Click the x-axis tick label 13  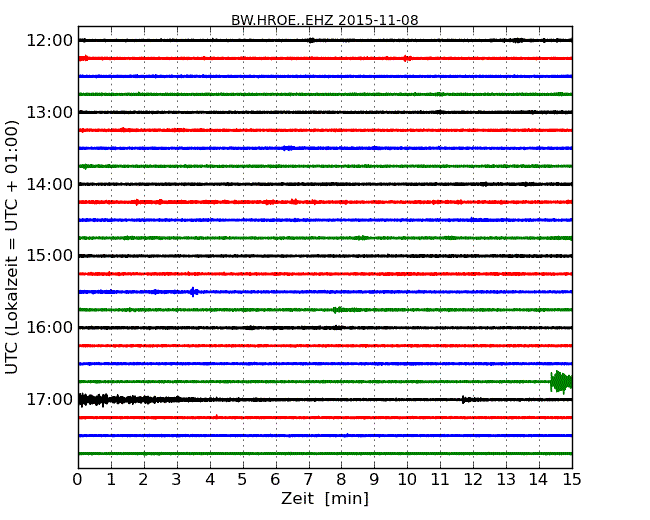point(506,480)
